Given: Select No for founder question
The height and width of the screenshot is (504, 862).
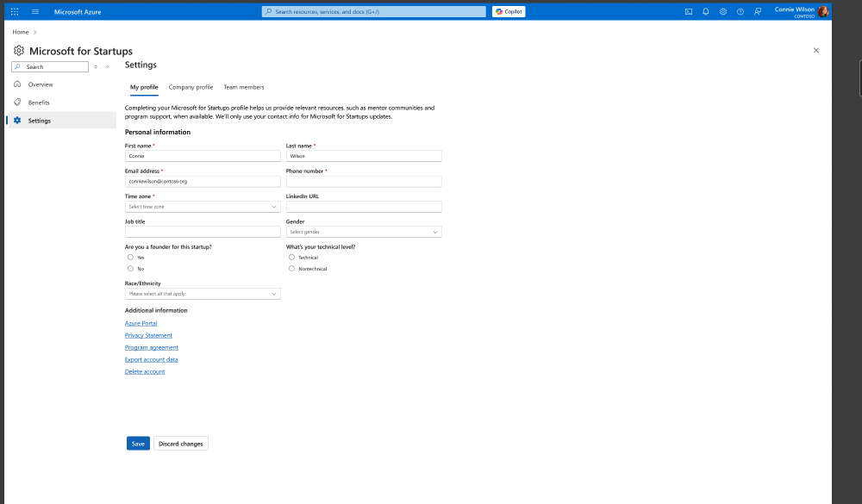Looking at the screenshot, I should (x=130, y=269).
